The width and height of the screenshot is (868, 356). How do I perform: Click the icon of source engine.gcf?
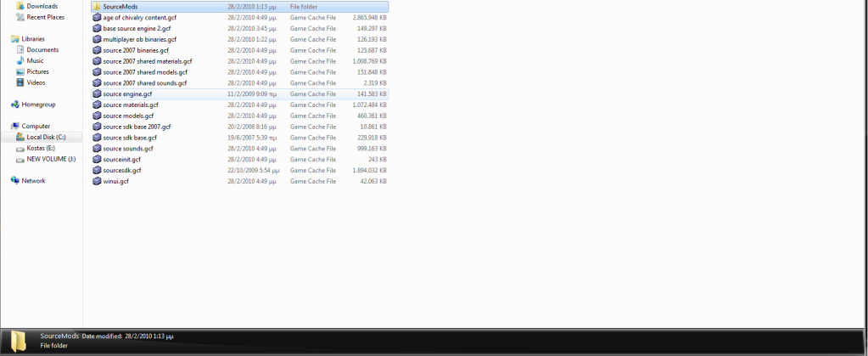click(97, 94)
